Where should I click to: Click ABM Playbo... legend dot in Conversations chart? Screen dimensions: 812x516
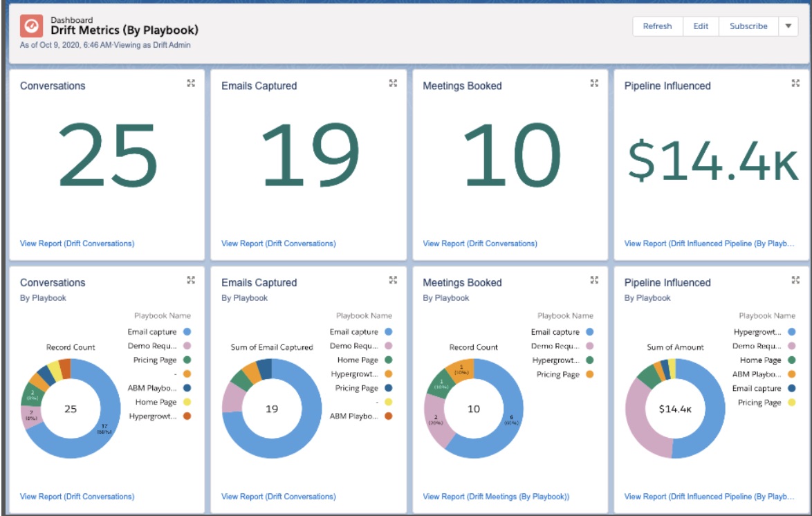pyautogui.click(x=187, y=387)
